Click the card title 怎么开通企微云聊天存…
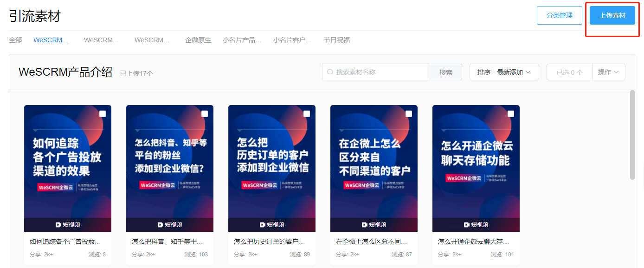Screen dimensions: 644x268 [473, 242]
